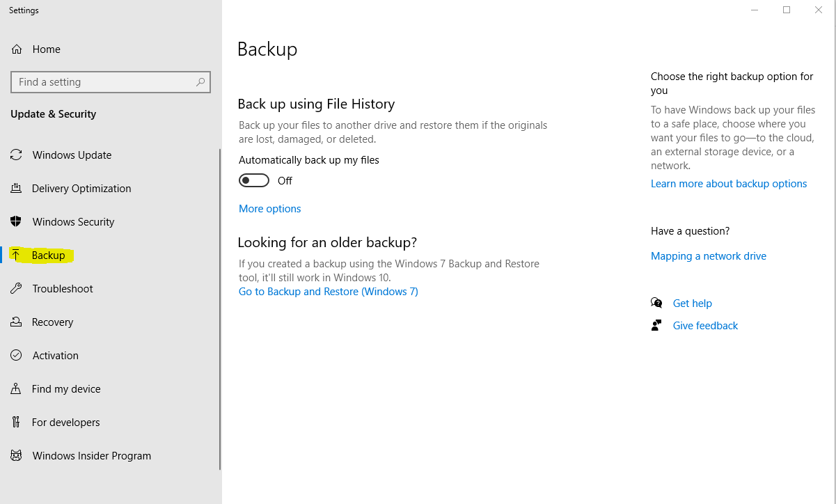836x504 pixels.
Task: Turn on Automatically back up my files
Action: (254, 181)
